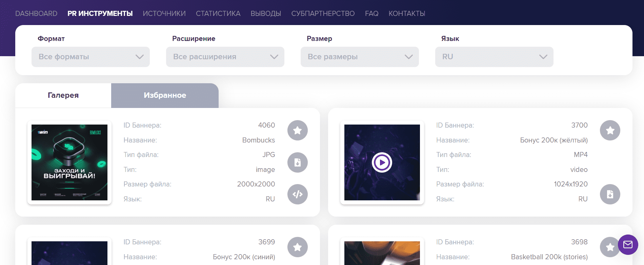The image size is (644, 265).
Task: Select the name Бонус 200к (синий)
Action: 244,257
